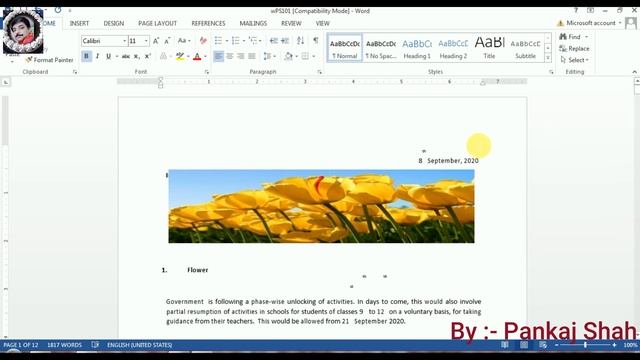Toggle Show/Hide paragraph marks

click(x=316, y=40)
